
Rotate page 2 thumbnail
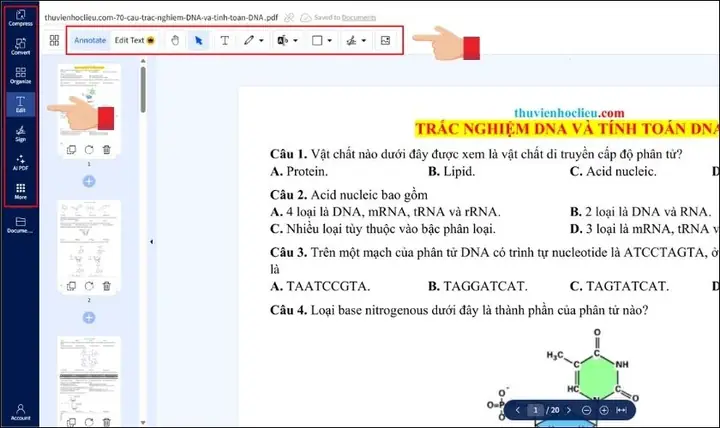89,286
